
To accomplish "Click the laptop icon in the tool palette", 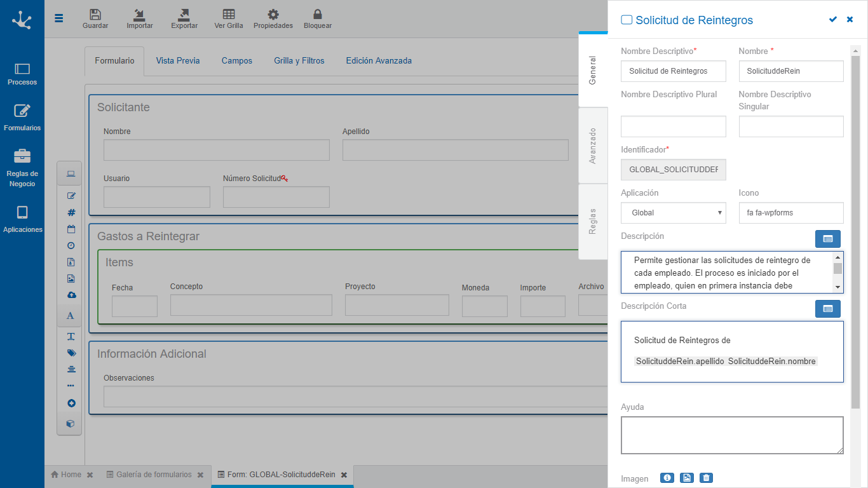I will click(71, 173).
